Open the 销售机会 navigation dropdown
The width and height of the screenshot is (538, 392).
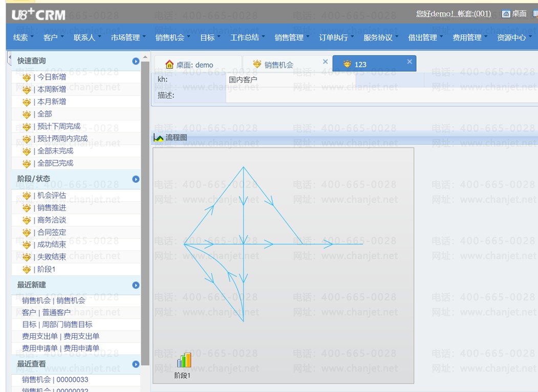pos(173,37)
